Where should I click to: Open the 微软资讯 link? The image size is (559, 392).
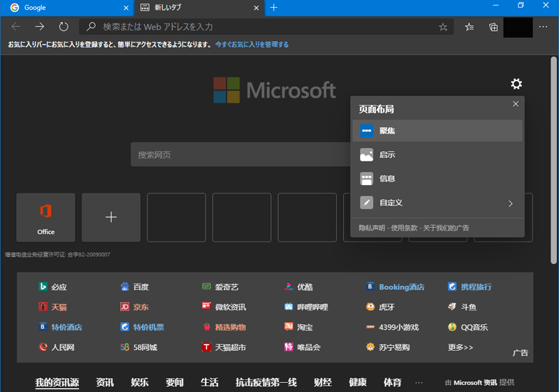224,307
